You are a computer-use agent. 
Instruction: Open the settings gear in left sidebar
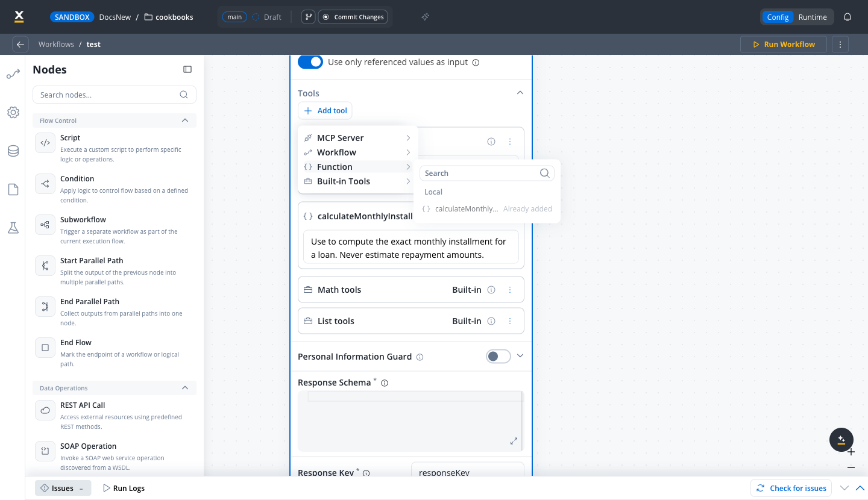coord(13,113)
